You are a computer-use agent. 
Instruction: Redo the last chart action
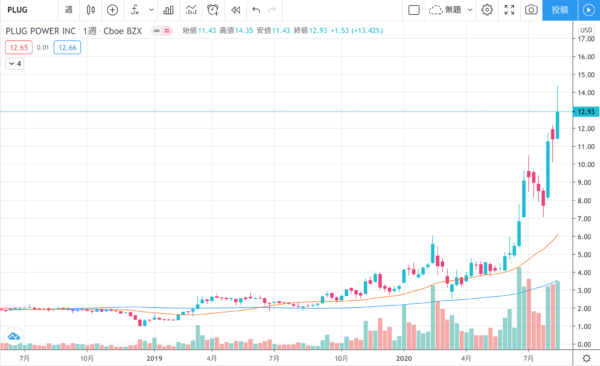(x=272, y=10)
